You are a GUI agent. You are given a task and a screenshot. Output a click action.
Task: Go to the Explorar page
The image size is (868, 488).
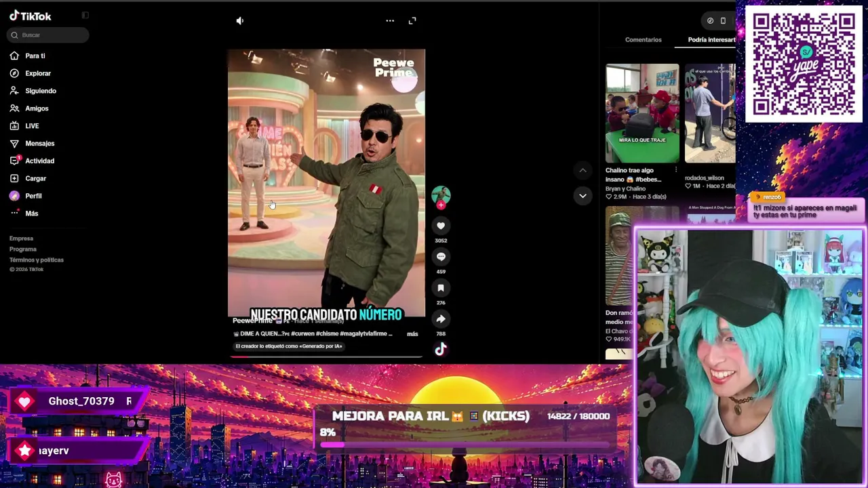[x=38, y=73]
